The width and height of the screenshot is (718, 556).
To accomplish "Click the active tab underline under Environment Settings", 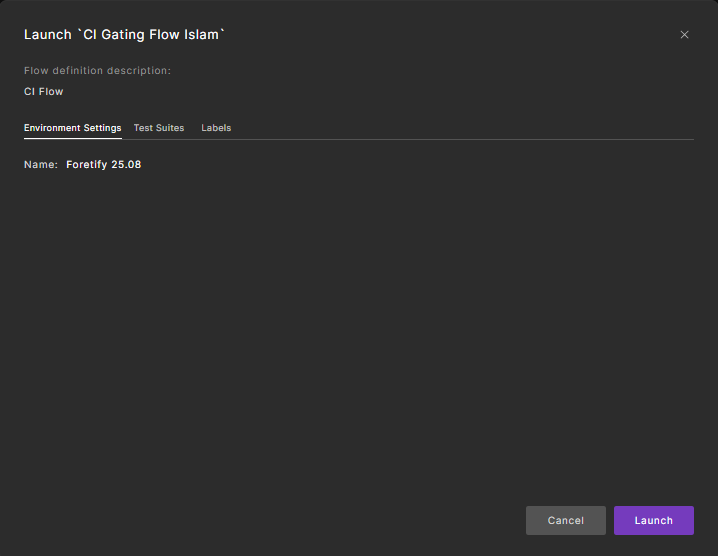I will (x=73, y=138).
